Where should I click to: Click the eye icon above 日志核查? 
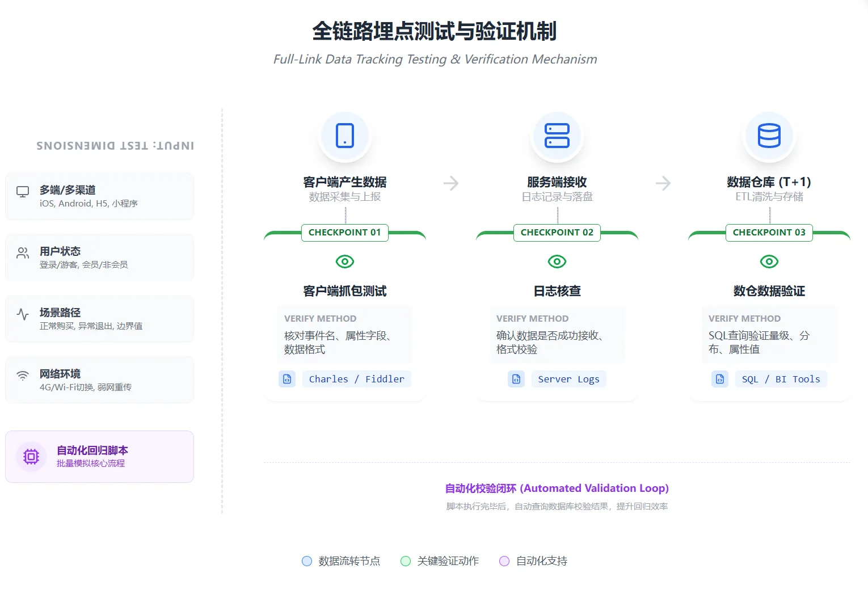point(557,262)
